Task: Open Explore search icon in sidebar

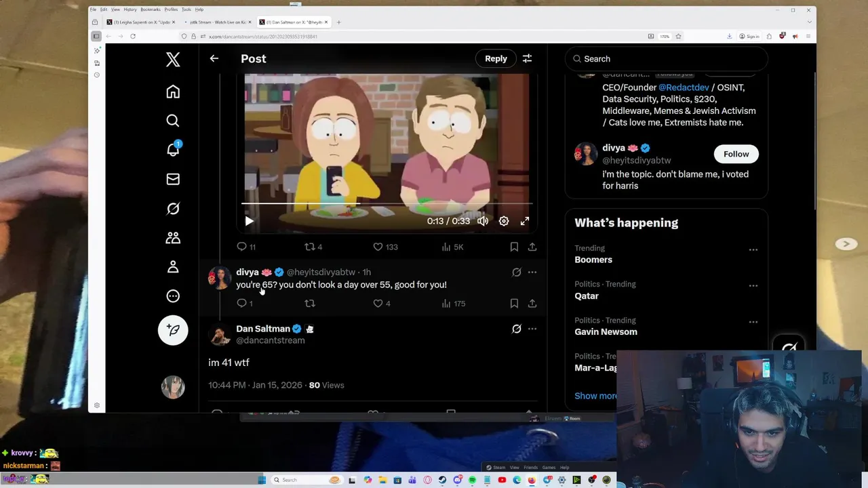Action: (x=173, y=121)
